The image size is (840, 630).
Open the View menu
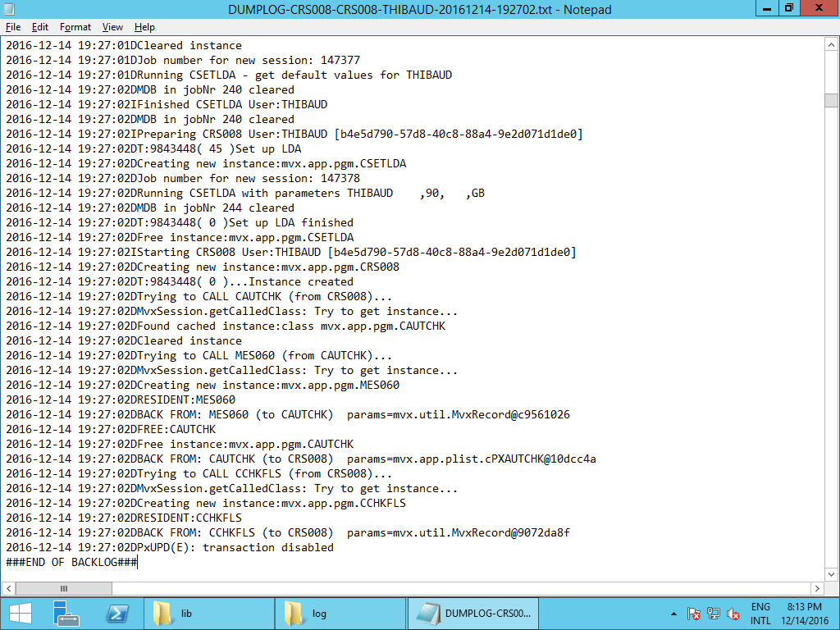113,27
